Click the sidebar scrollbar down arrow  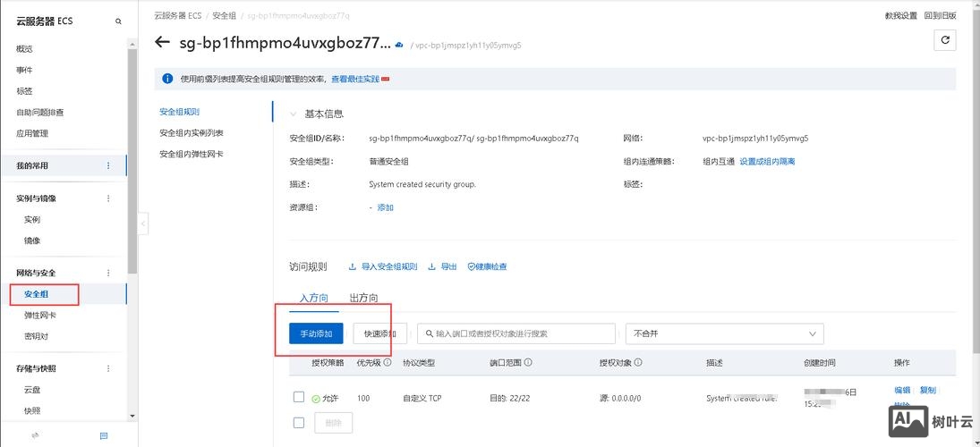(132, 416)
